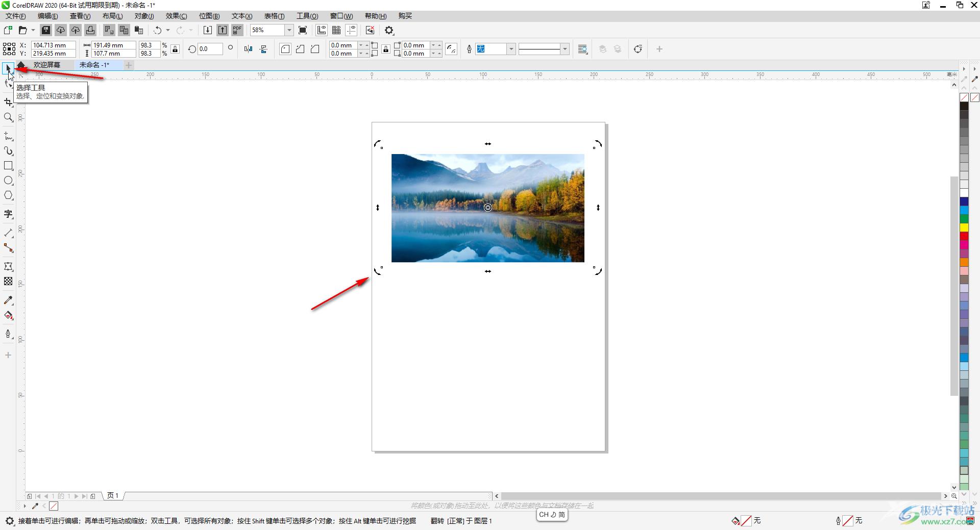Click the New document icon
The image size is (980, 530).
[x=8, y=30]
